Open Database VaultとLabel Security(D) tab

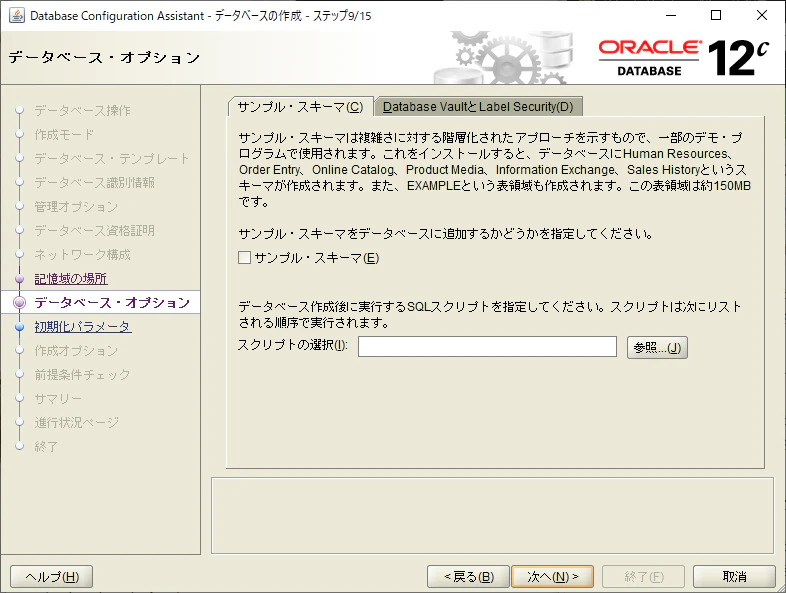[478, 107]
